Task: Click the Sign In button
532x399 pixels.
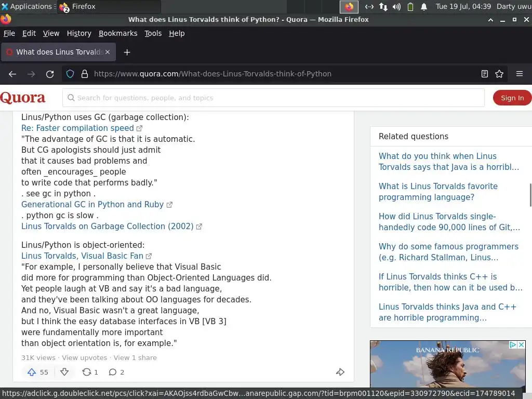Action: click(512, 98)
